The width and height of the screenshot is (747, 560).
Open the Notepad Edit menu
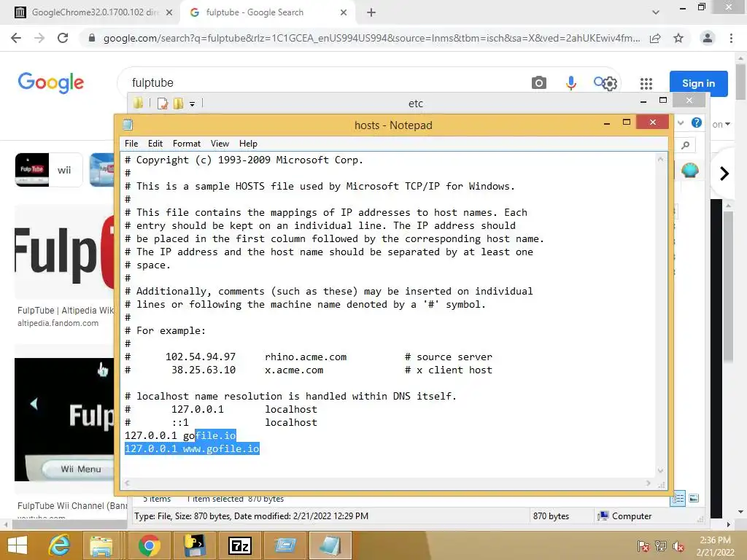point(155,144)
